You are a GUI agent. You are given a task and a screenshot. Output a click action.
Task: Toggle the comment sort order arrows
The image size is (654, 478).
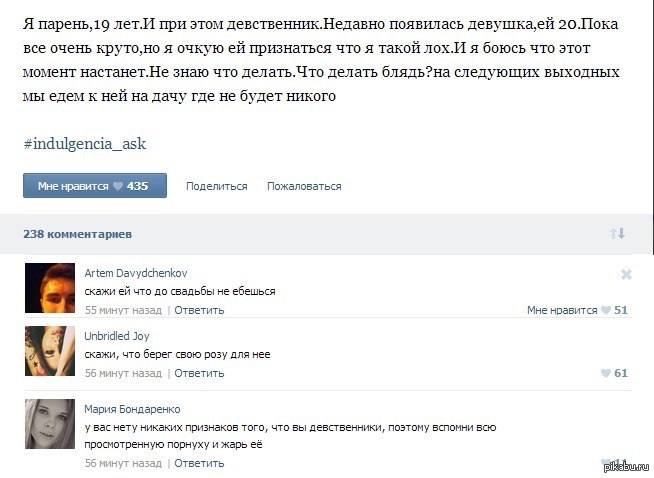(x=618, y=234)
